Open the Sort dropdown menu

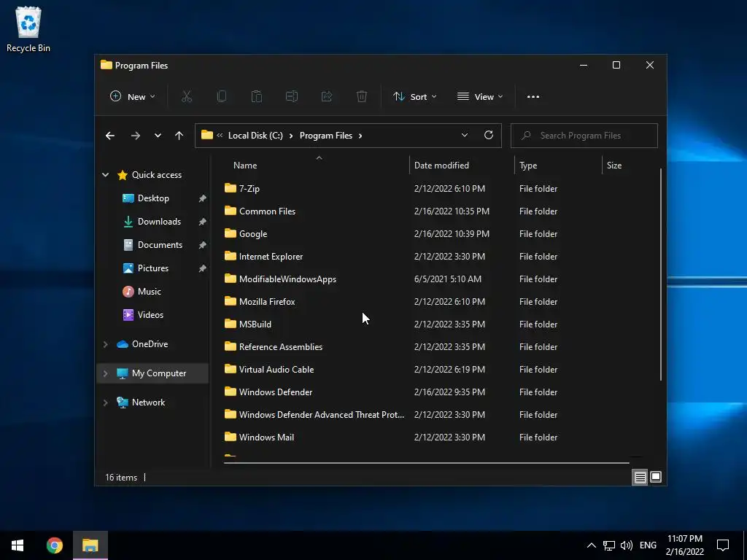pyautogui.click(x=414, y=97)
